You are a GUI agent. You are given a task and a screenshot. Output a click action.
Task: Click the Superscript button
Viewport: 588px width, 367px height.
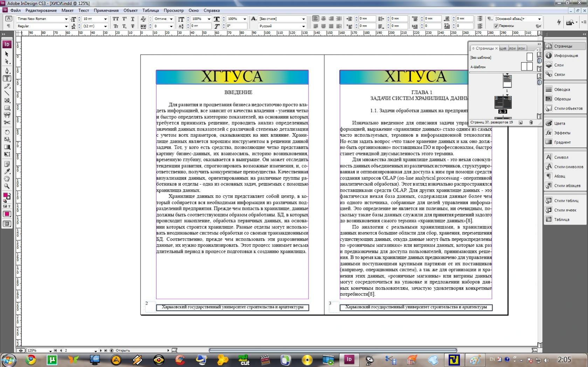click(x=124, y=19)
